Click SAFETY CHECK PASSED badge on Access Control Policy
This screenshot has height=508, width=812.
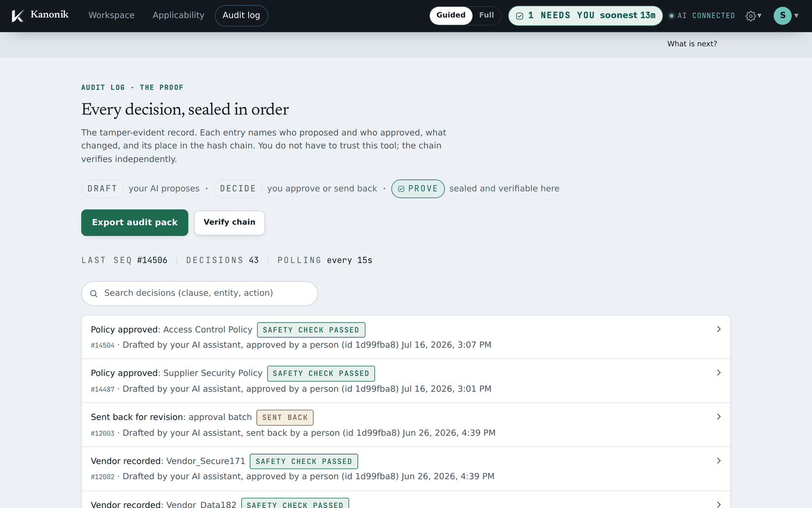pos(311,330)
